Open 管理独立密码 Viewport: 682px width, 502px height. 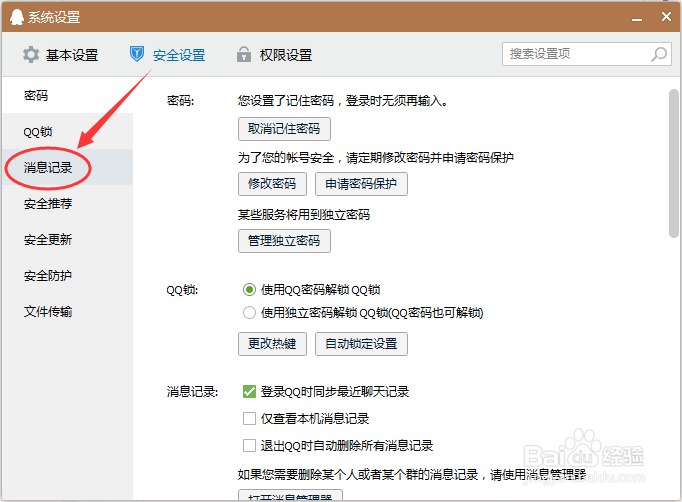click(x=284, y=241)
